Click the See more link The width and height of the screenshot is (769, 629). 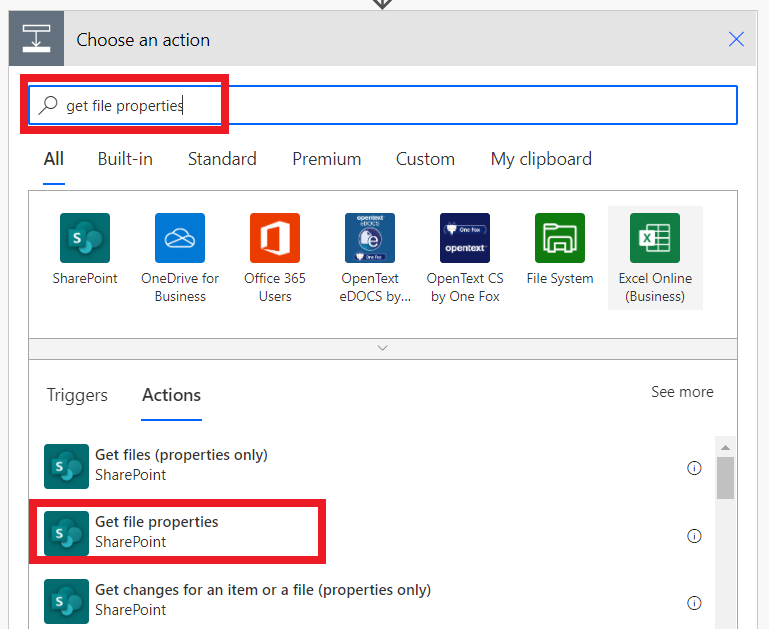[682, 392]
